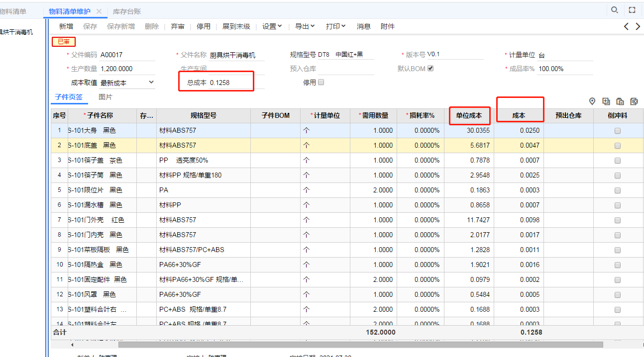Click the add-row icon above table

pos(606,101)
